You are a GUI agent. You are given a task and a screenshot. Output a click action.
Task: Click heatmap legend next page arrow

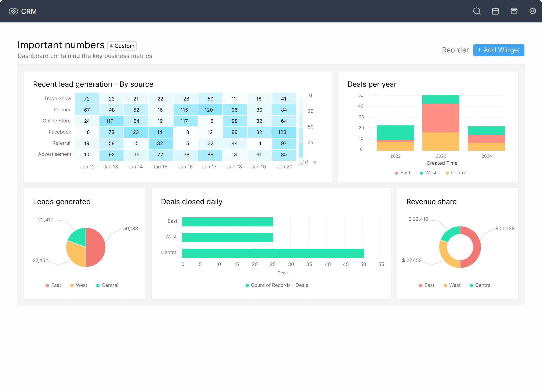point(315,163)
